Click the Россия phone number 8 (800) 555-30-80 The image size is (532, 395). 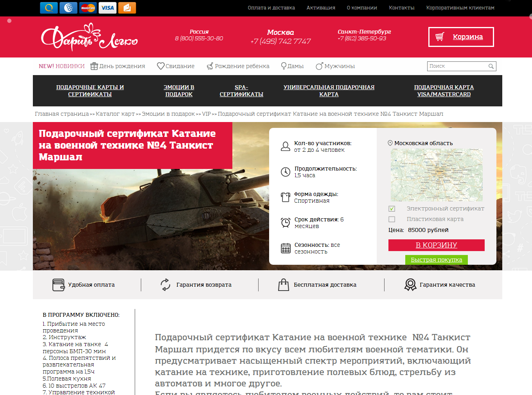(199, 38)
